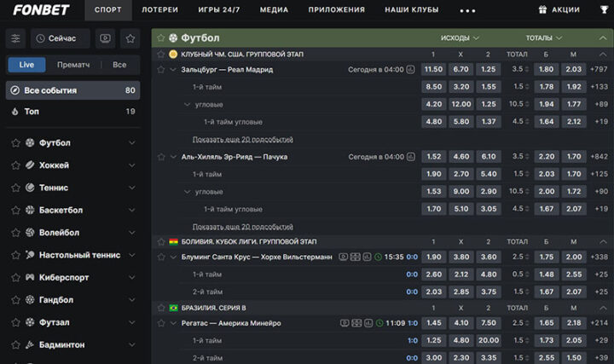The width and height of the screenshot is (614, 364).
Task: Favorite the Аль-Хиляль — Пачука match
Action: [x=161, y=157]
